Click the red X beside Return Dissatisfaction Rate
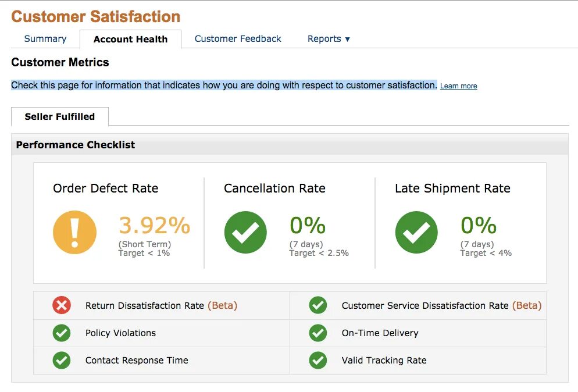The image size is (578, 392). pyautogui.click(x=62, y=305)
